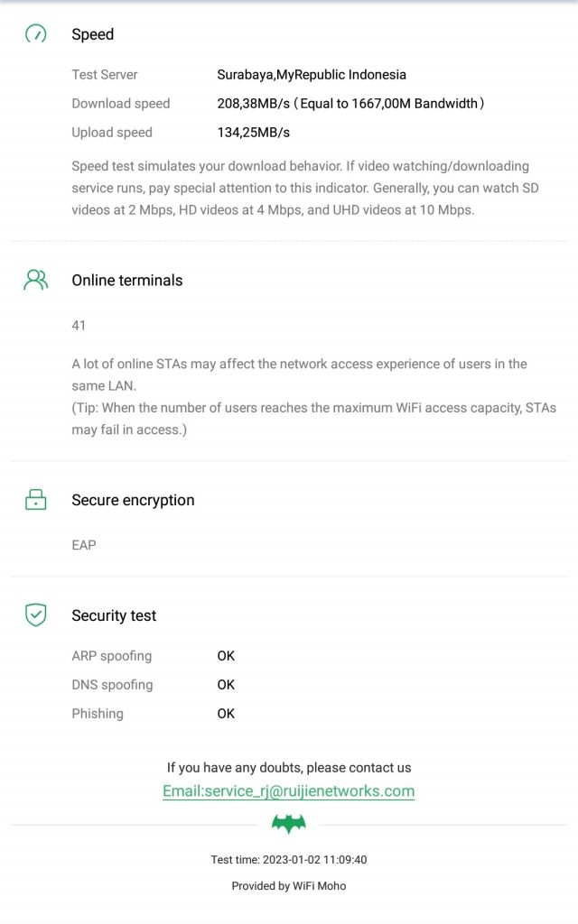
Task: Click the Secure encryption lock icon
Action: pyautogui.click(x=36, y=499)
